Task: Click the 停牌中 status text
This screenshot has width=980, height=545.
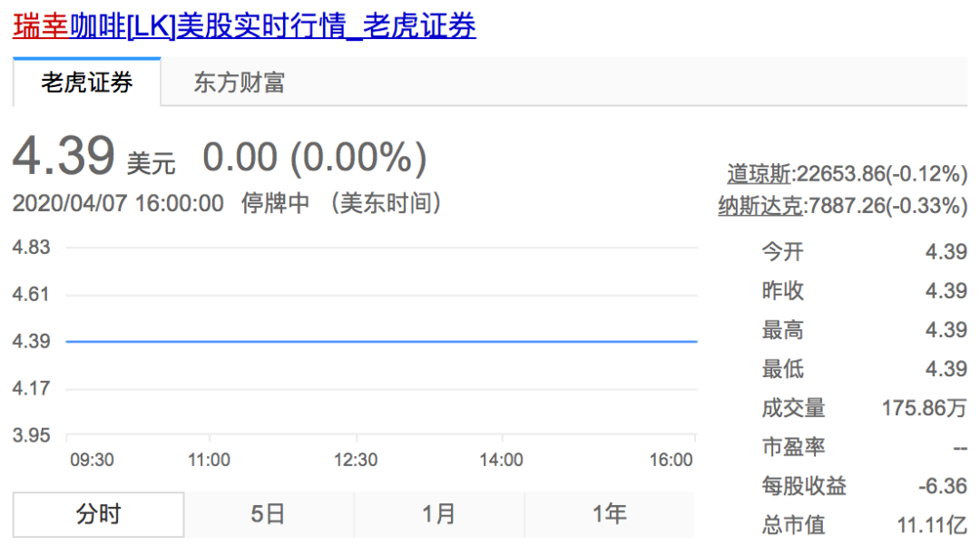Action: click(x=276, y=203)
